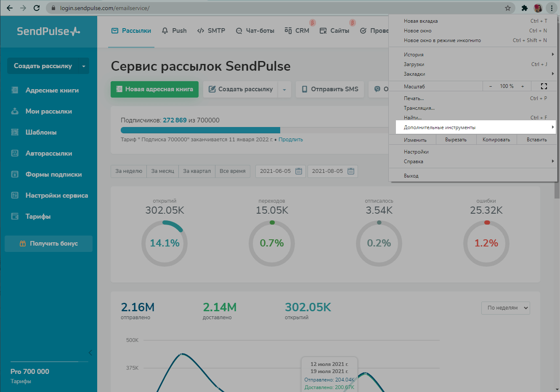This screenshot has height=392, width=560.
Task: Select Новая вкладка menu item
Action: 473,21
